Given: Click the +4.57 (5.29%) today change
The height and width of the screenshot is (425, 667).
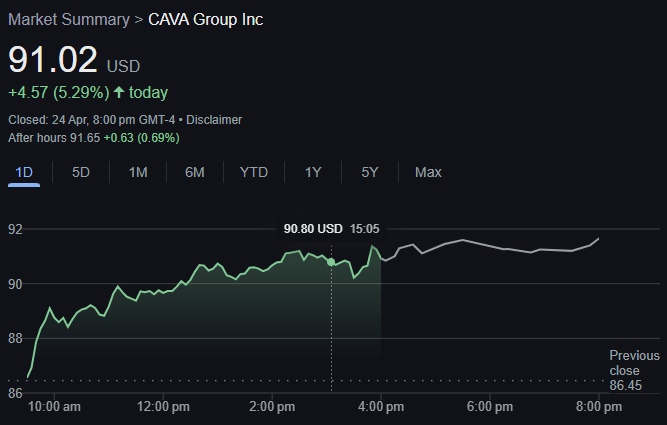Looking at the screenshot, I should click(x=88, y=93).
